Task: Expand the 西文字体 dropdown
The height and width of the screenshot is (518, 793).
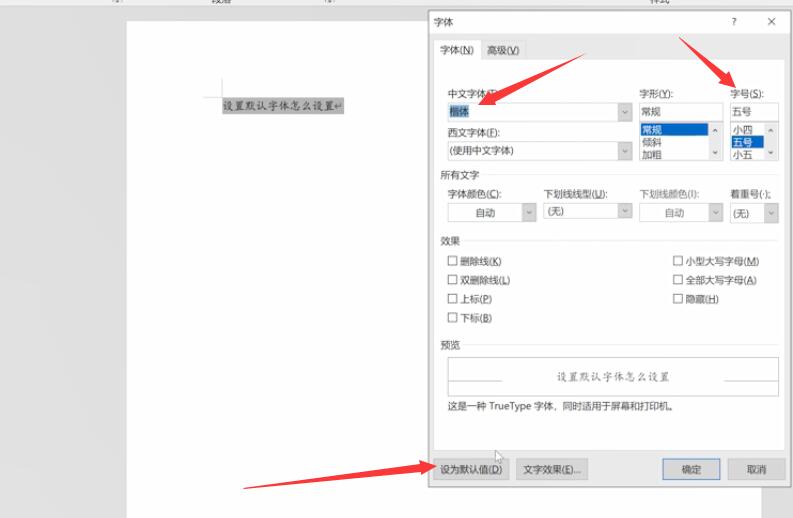Action: point(625,151)
